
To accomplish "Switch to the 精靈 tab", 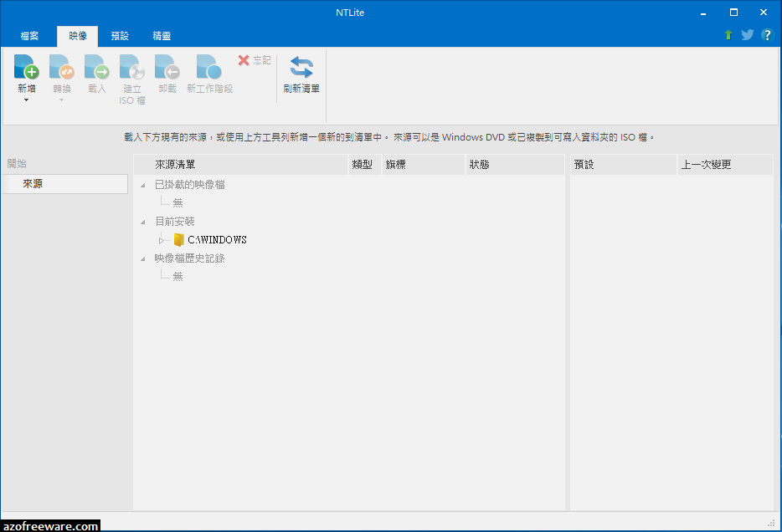I will [x=162, y=36].
